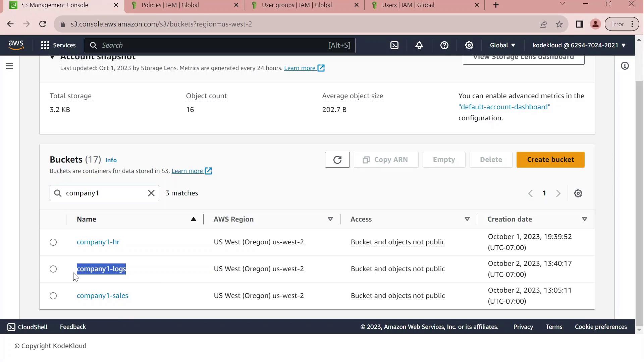The height and width of the screenshot is (362, 644).
Task: Open the left hamburger navigation menu
Action: [9, 66]
